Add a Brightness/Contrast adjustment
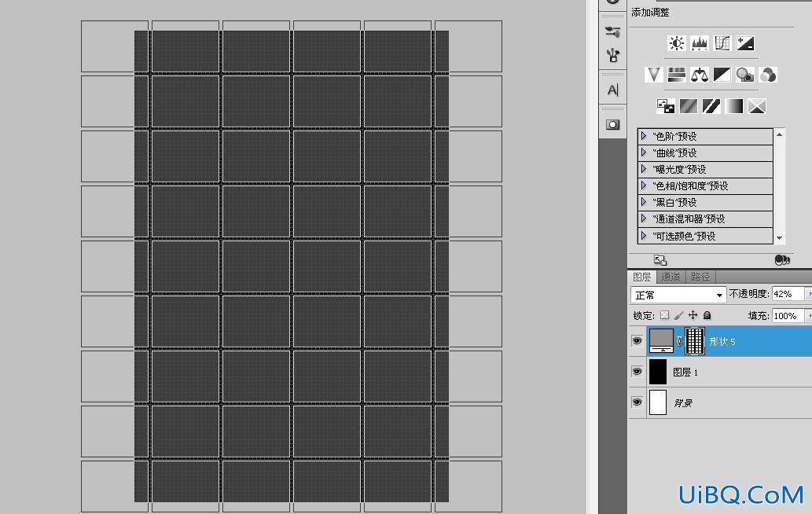Screen dimensions: 812x514 [676, 43]
